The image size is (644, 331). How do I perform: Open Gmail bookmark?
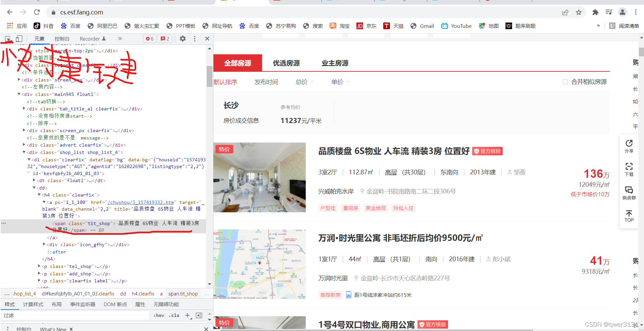tap(422, 26)
